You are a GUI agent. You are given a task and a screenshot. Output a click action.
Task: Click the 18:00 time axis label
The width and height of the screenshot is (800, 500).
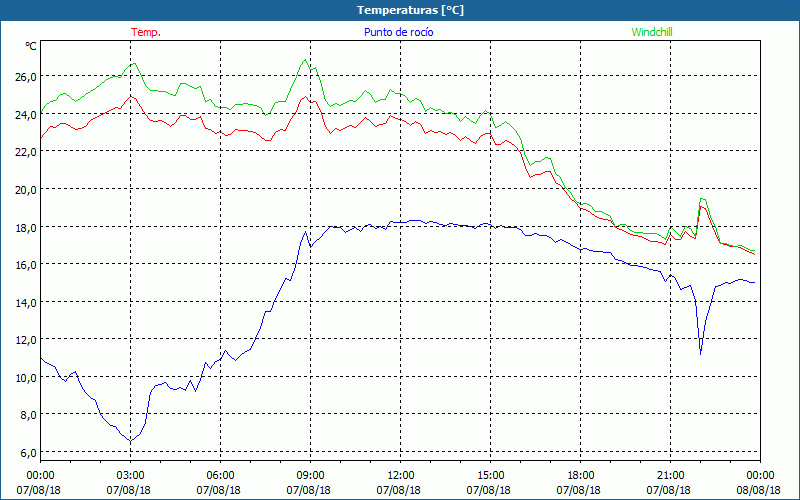(x=581, y=476)
